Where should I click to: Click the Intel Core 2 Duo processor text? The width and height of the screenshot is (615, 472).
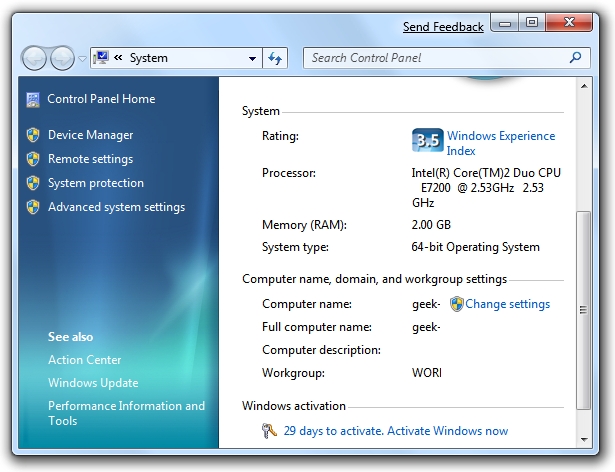point(486,188)
